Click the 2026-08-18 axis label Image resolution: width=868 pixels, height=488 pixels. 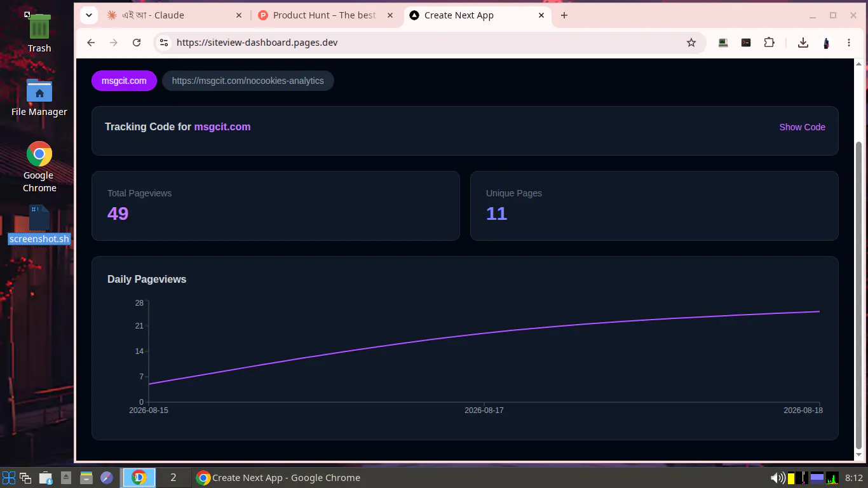(x=803, y=410)
